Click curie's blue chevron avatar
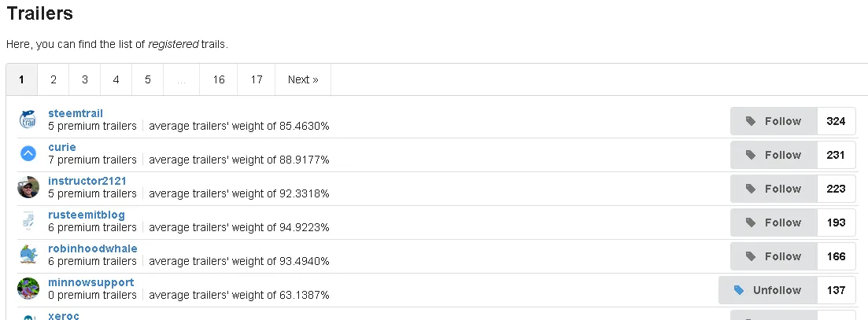868x320 pixels. click(x=28, y=153)
